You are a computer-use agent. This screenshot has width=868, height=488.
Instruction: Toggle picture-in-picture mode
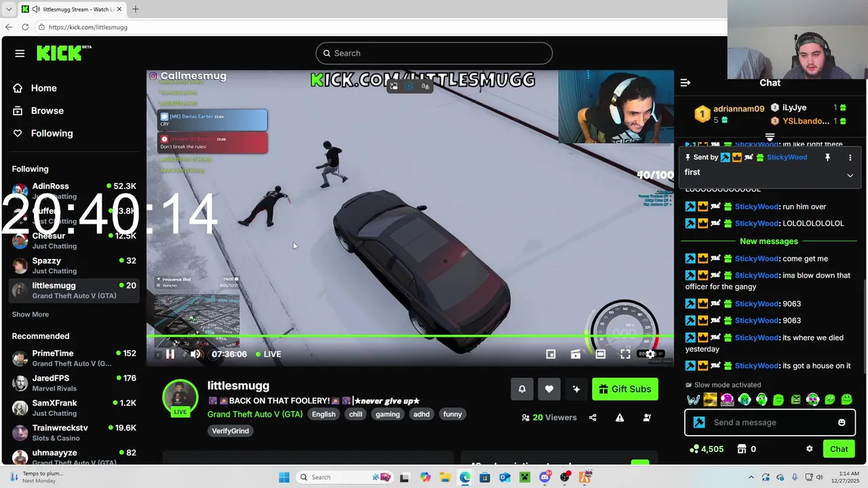(x=551, y=354)
